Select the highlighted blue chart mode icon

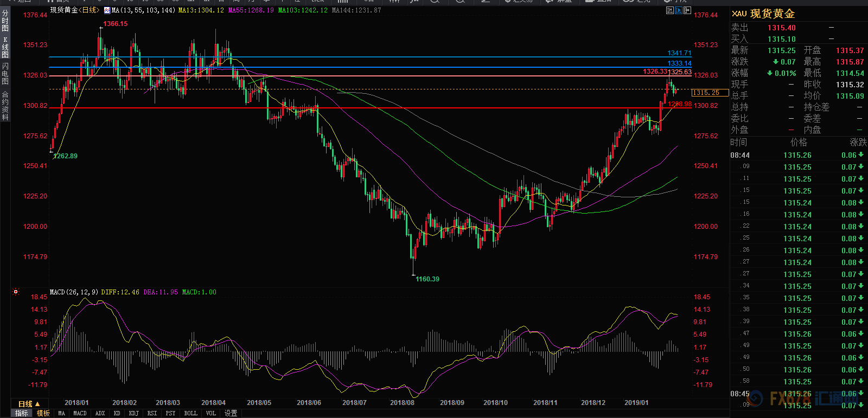pyautogui.click(x=679, y=10)
